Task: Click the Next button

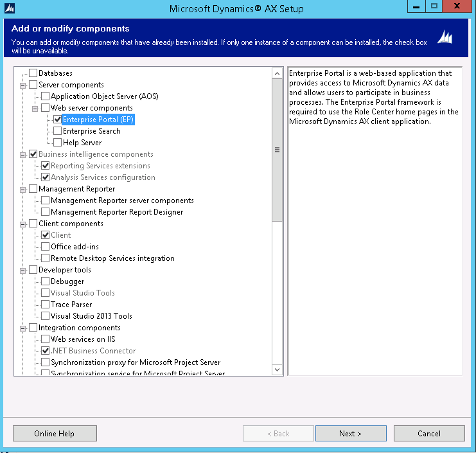Action: (x=351, y=433)
